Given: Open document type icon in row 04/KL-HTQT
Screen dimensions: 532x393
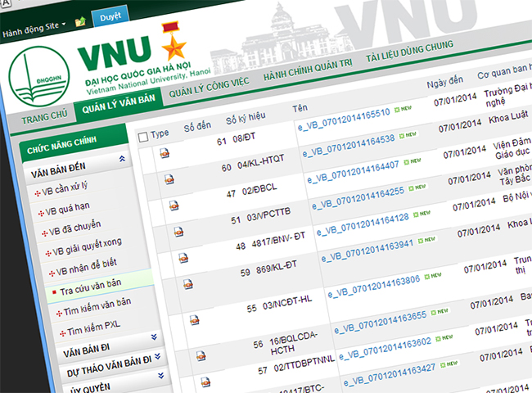Looking at the screenshot, I should [169, 178].
